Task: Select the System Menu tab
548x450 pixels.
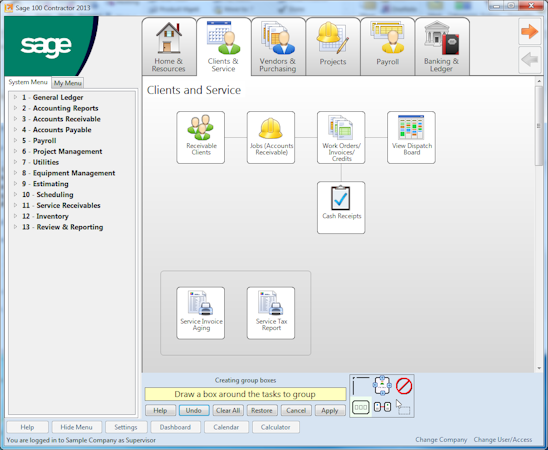Action: tap(28, 82)
